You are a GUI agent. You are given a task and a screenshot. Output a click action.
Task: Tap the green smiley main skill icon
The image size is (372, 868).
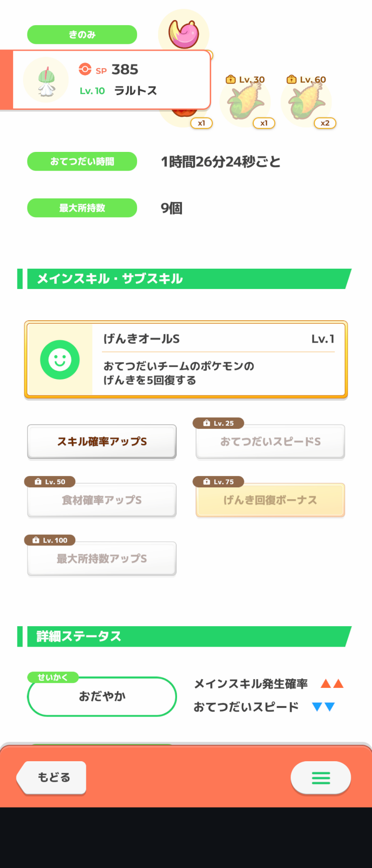point(60,360)
